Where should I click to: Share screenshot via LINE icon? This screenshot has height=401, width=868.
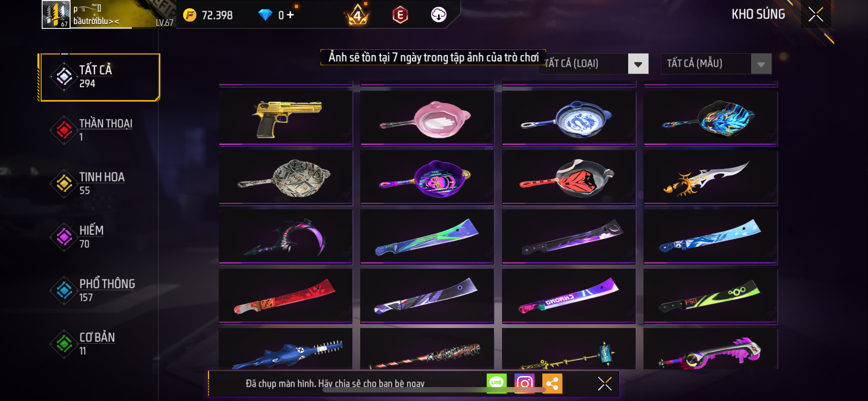pyautogui.click(x=496, y=383)
